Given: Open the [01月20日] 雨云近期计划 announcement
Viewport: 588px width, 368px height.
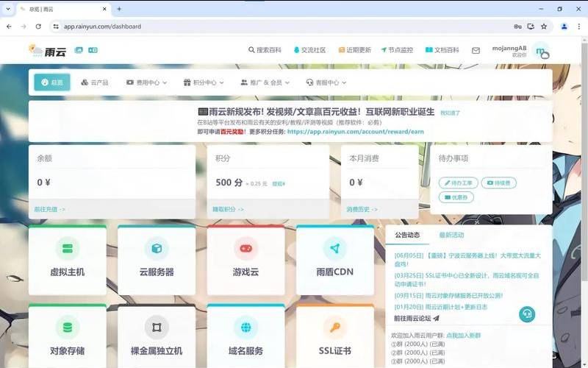Looking at the screenshot, I should pos(440,307).
